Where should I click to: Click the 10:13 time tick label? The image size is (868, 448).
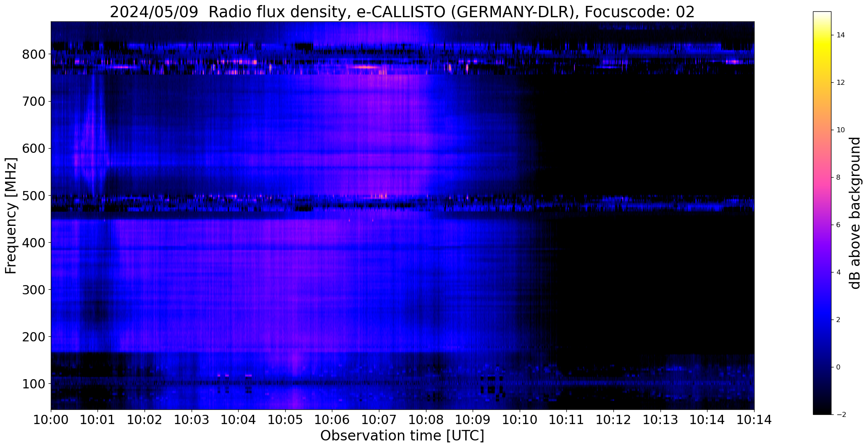click(661, 419)
